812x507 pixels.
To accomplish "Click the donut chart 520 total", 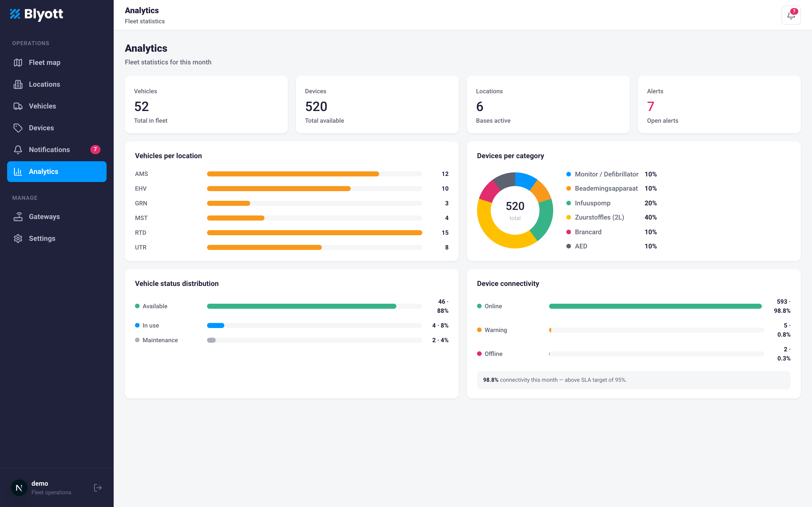I will tap(515, 210).
